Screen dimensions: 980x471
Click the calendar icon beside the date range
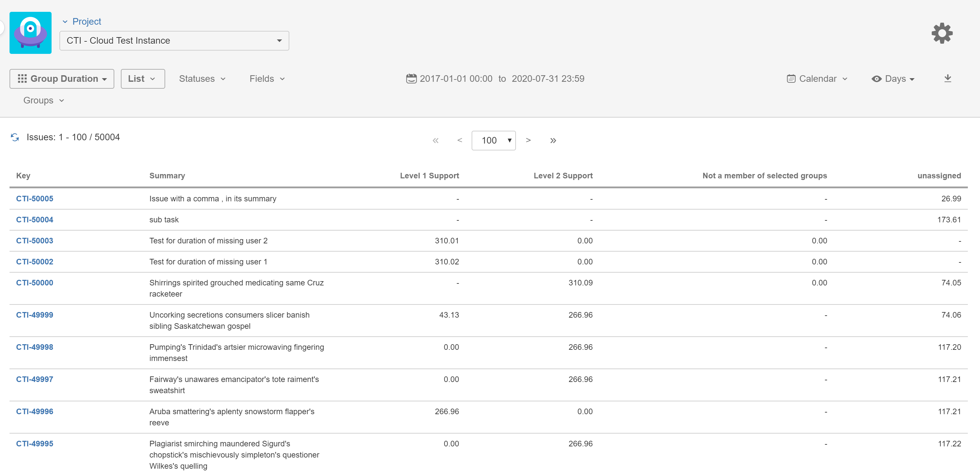(x=411, y=78)
